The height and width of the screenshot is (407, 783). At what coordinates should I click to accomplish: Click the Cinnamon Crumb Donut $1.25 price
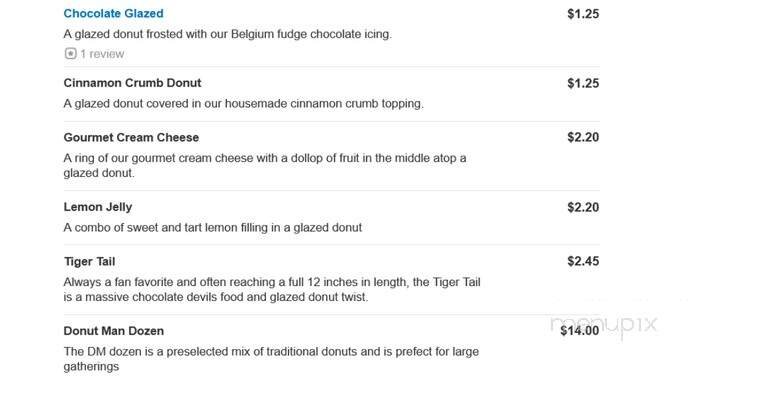click(582, 83)
